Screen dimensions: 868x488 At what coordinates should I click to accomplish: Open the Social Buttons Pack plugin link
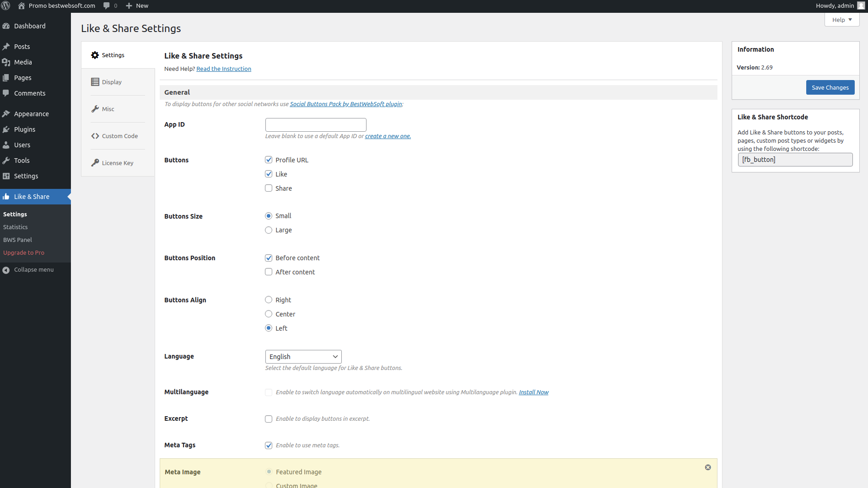(x=346, y=104)
